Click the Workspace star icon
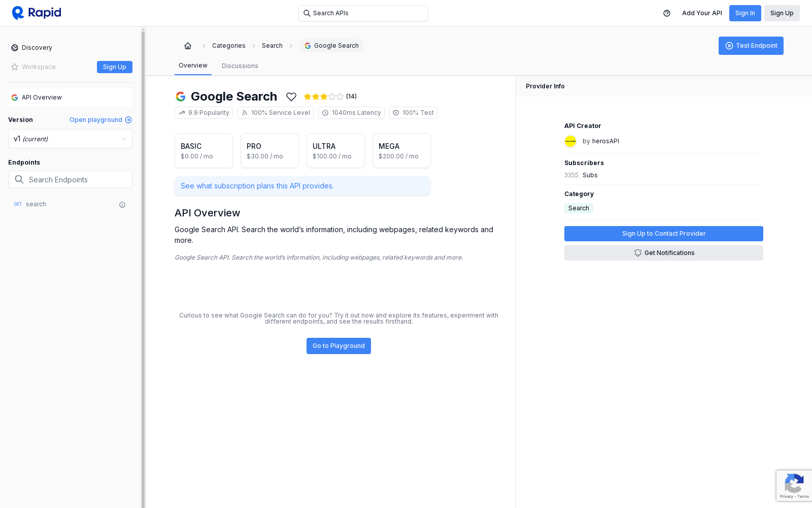The width and height of the screenshot is (812, 508). (x=15, y=67)
